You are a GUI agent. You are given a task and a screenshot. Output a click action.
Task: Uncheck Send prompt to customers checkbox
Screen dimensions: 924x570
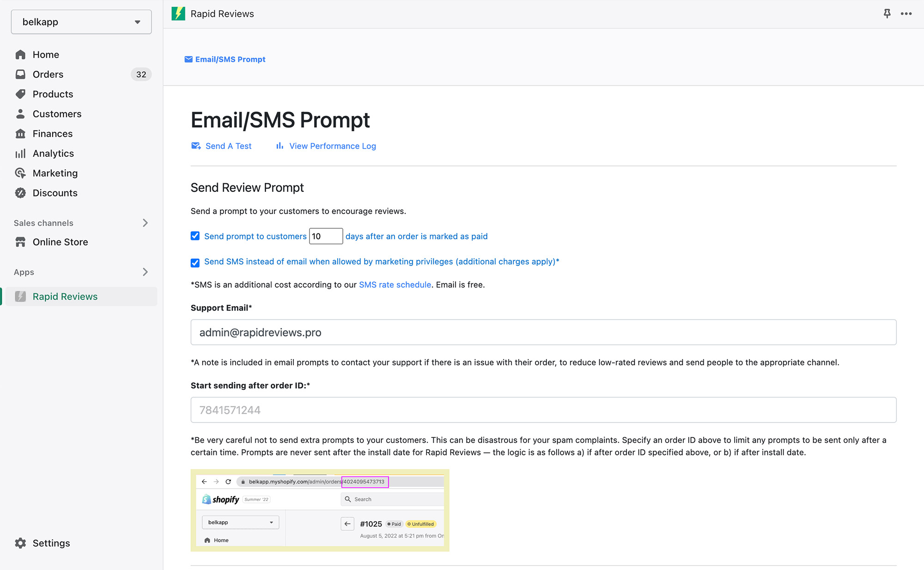pos(195,236)
